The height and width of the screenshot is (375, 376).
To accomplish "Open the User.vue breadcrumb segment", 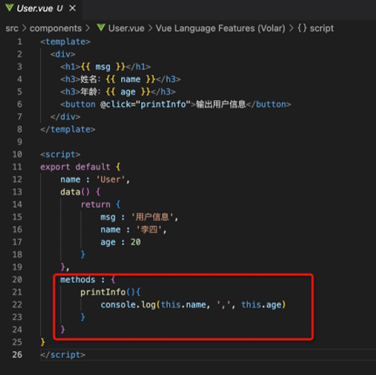I will coord(126,28).
